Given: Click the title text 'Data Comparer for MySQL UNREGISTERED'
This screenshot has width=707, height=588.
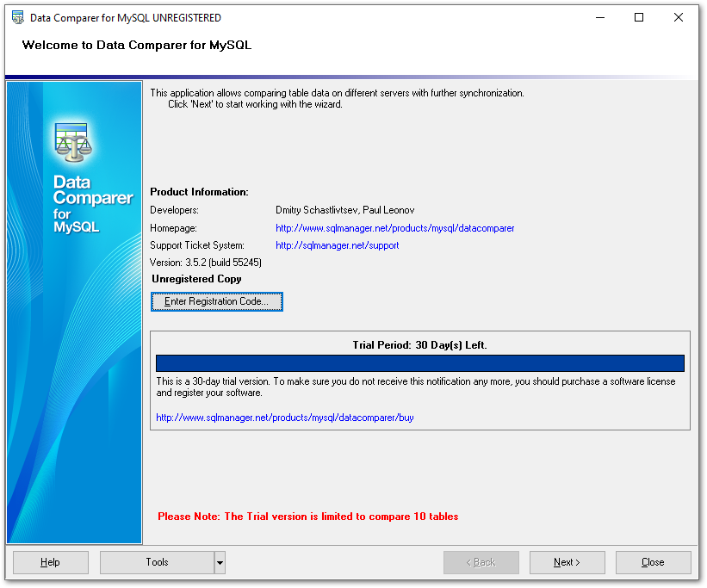Looking at the screenshot, I should tap(126, 17).
